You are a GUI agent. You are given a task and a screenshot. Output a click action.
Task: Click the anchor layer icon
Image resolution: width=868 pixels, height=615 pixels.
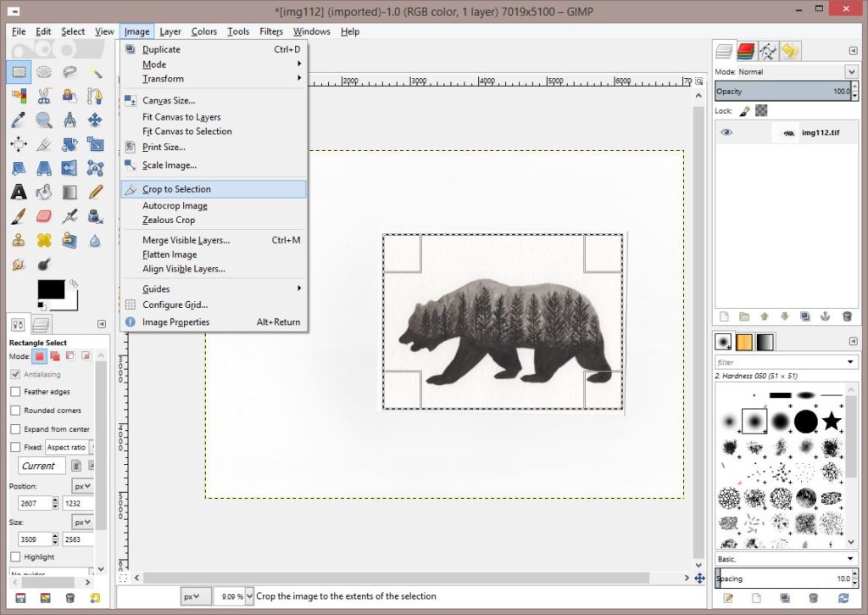825,316
